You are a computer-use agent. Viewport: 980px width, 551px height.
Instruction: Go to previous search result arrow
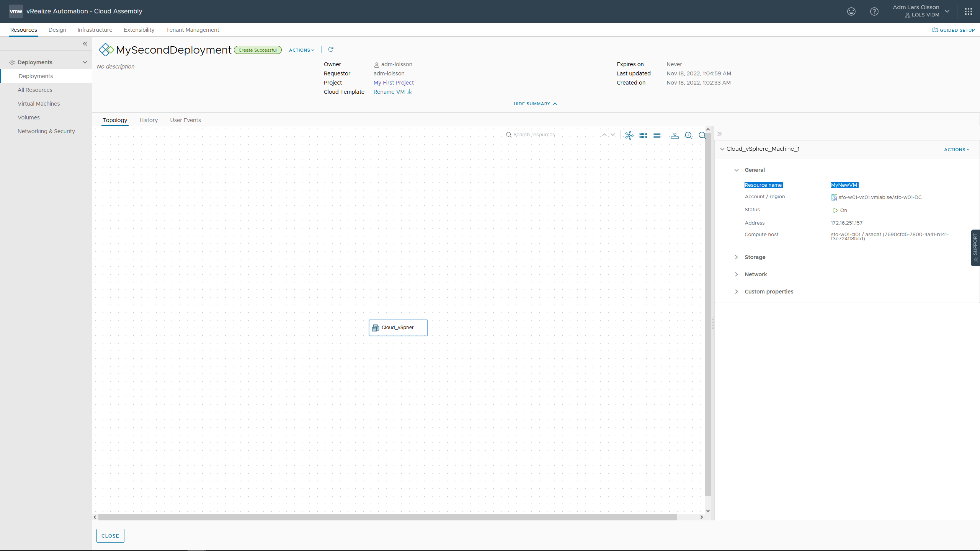pyautogui.click(x=604, y=135)
